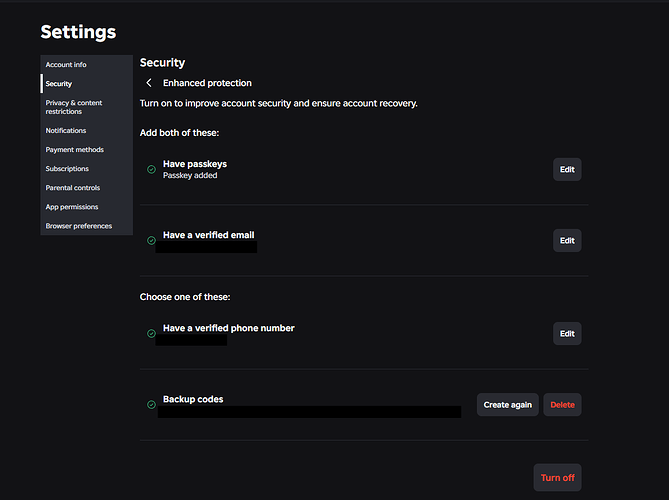Click the 'Turn on to improve account security' description
The width and height of the screenshot is (669, 500).
pyautogui.click(x=279, y=103)
